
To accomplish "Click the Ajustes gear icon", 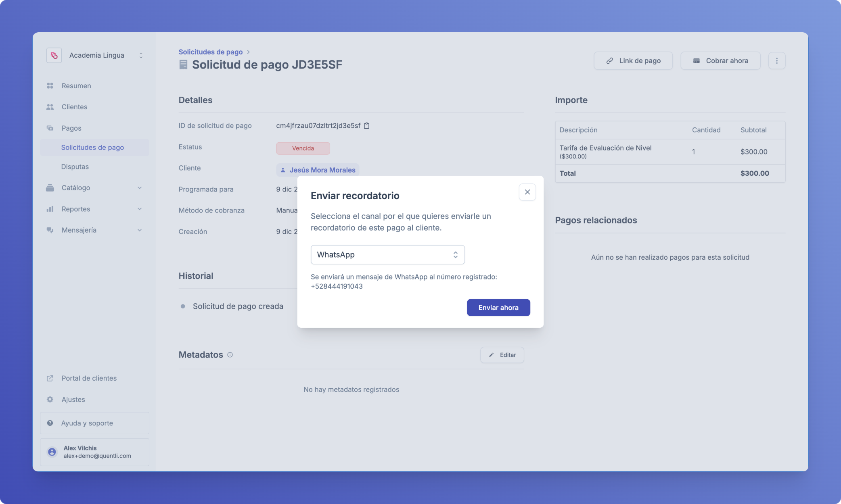I will [x=50, y=400].
